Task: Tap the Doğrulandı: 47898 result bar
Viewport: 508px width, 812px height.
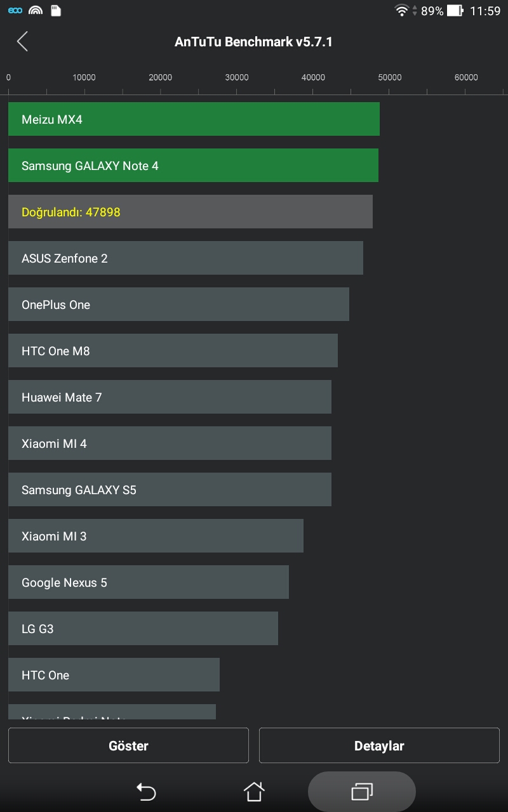Action: point(190,212)
